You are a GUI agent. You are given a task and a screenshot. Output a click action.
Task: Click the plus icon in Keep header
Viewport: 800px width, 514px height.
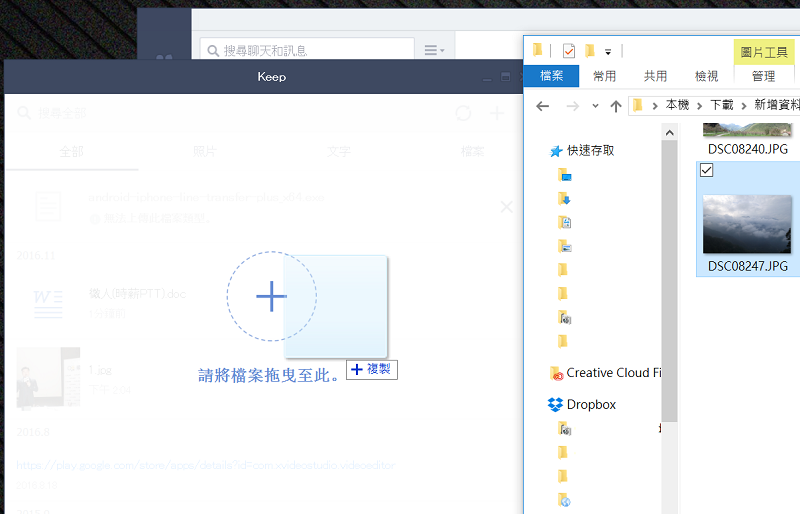point(496,113)
